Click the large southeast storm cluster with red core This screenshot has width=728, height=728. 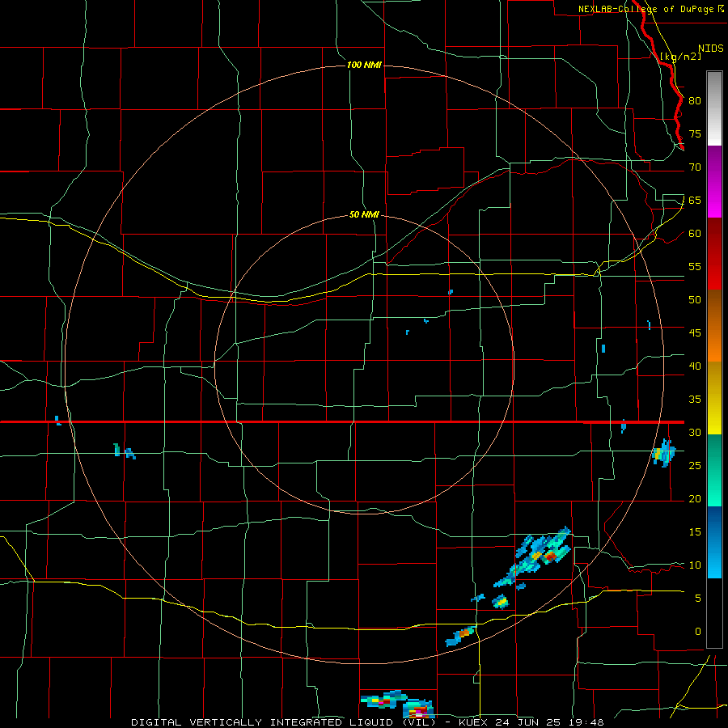[x=533, y=557]
